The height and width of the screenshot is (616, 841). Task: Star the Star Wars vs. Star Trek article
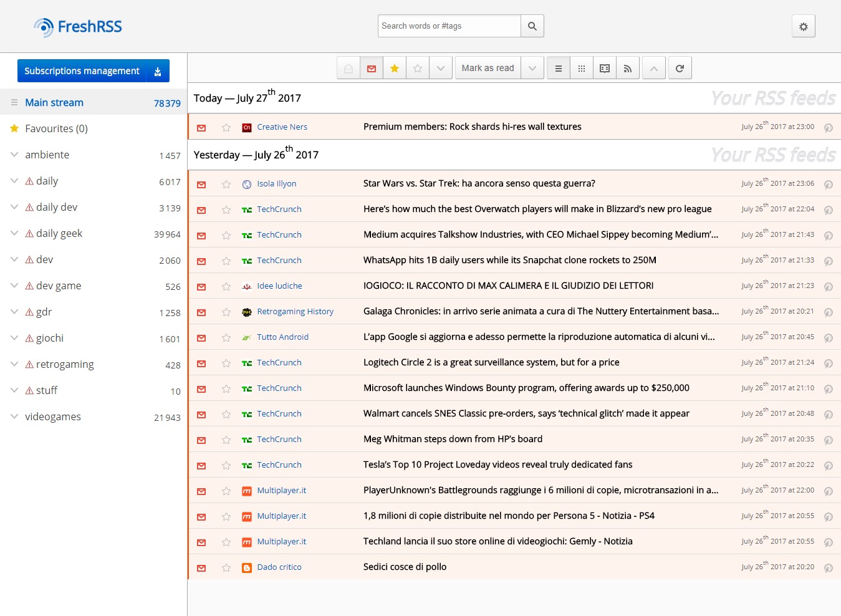pyautogui.click(x=226, y=185)
